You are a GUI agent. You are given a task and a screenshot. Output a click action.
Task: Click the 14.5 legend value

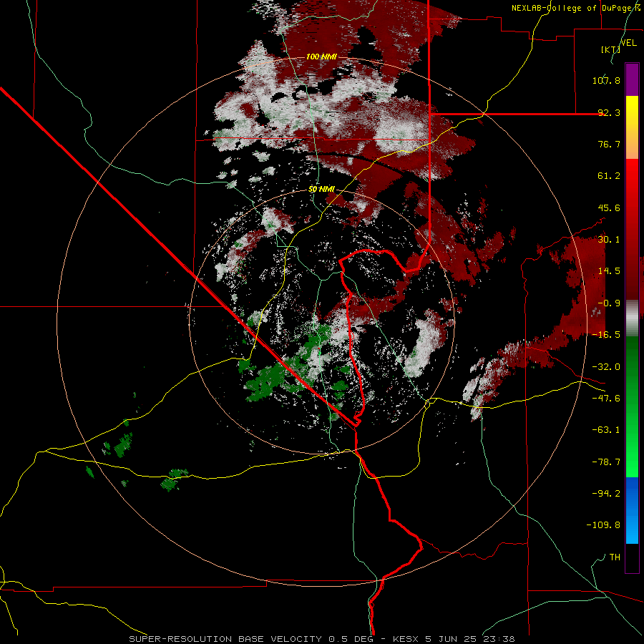[609, 271]
